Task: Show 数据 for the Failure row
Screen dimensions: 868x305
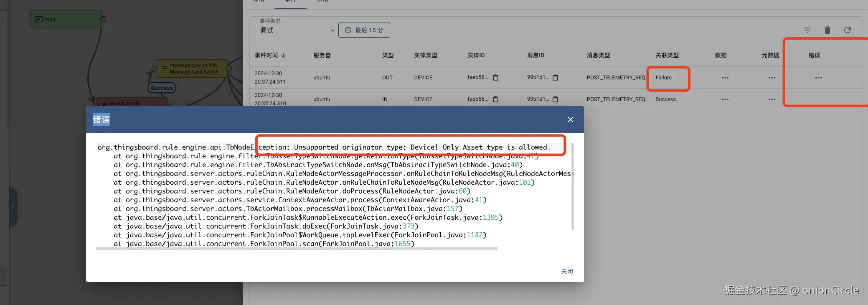Action: tap(725, 78)
